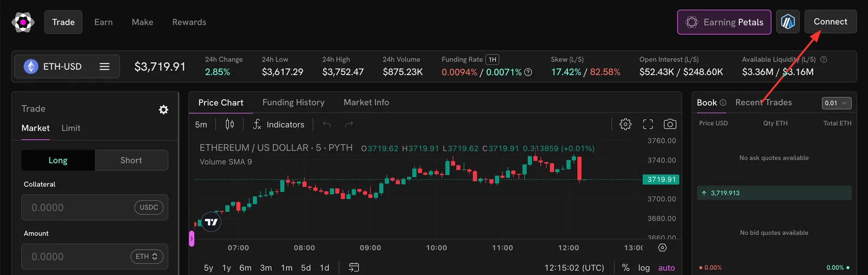Redo the chart action
Image resolution: width=868 pixels, height=275 pixels.
[349, 124]
